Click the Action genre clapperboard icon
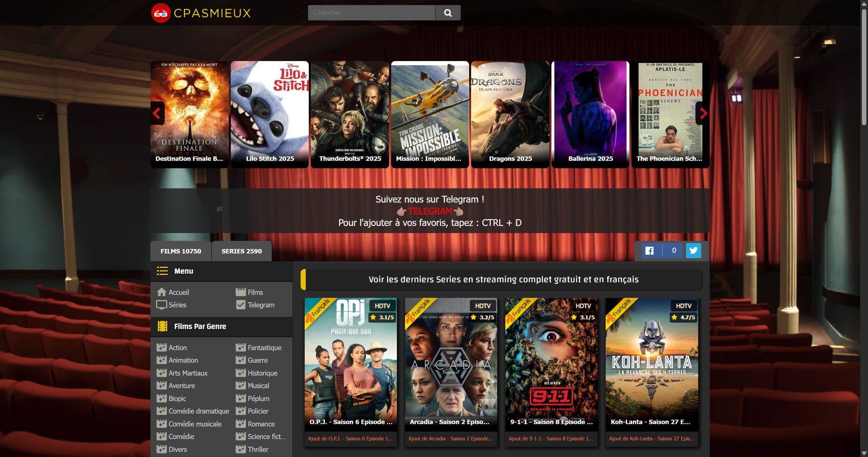 [x=161, y=347]
